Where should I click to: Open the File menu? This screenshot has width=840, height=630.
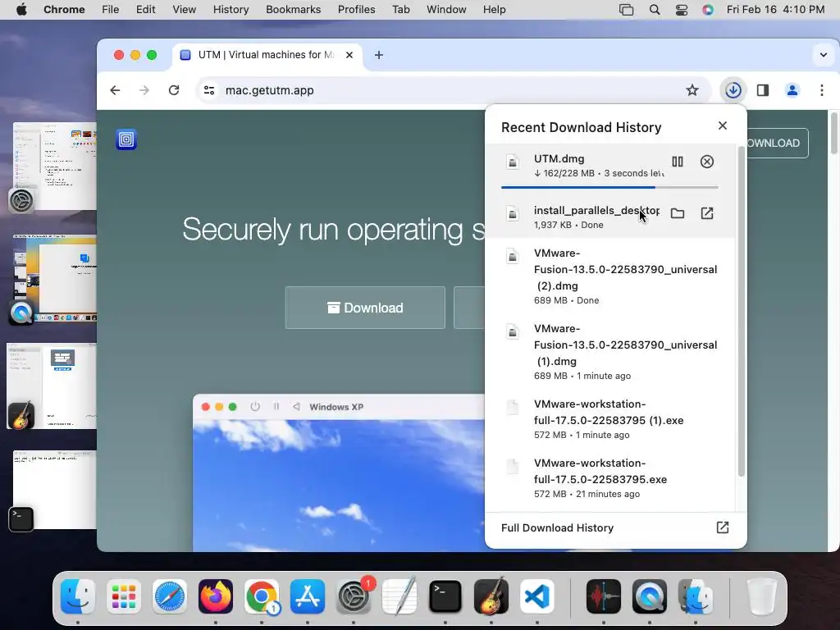111,10
